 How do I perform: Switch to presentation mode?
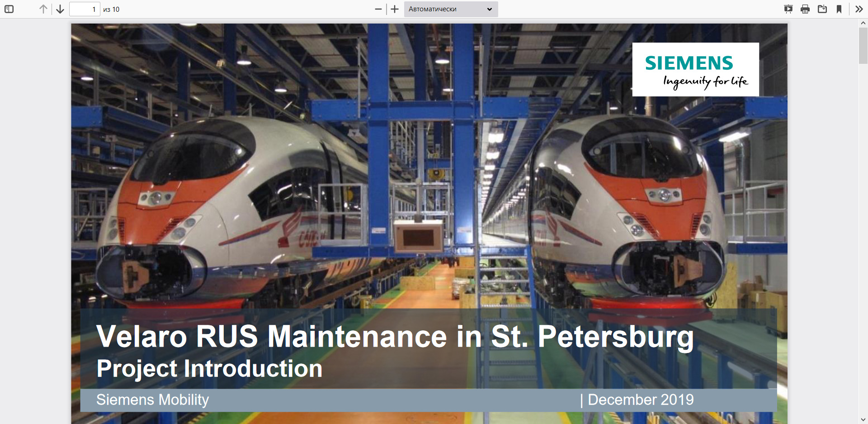788,9
